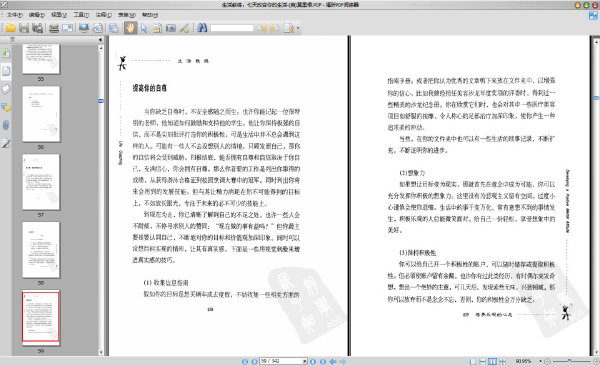Open the first menu bar item 文件

[x=15, y=15]
